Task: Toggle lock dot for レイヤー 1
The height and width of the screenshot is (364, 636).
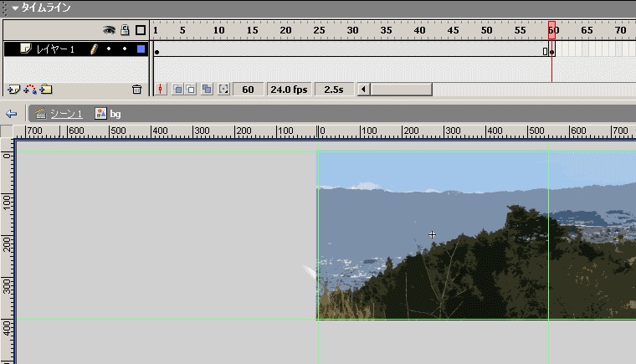Action: (125, 49)
